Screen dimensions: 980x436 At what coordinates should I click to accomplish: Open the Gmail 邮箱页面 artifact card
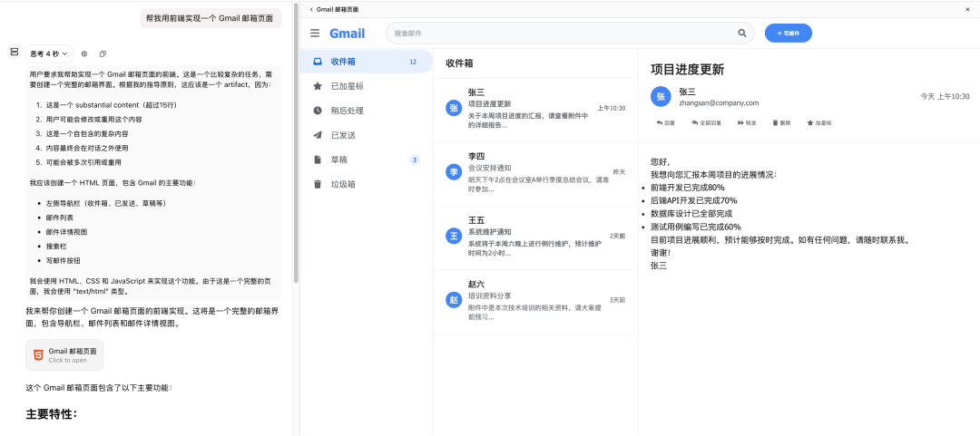pos(64,354)
